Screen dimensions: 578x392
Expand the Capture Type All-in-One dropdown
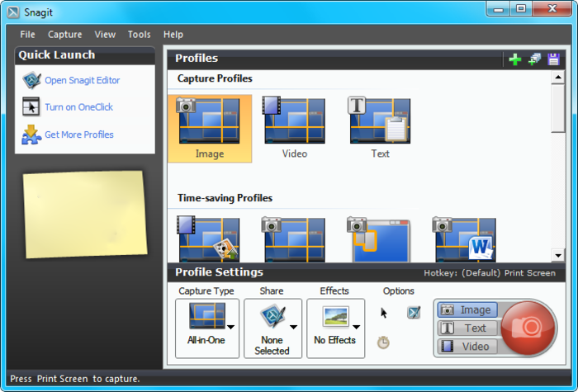(x=230, y=327)
